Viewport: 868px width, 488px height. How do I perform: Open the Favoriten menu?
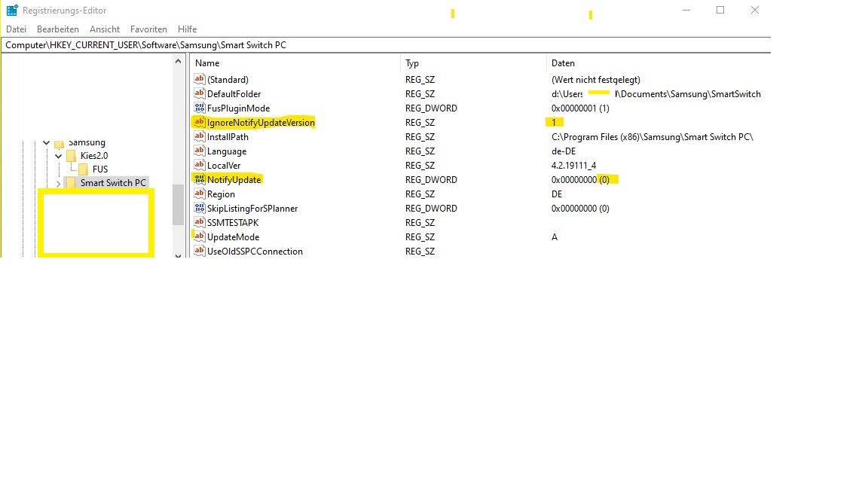pyautogui.click(x=148, y=29)
